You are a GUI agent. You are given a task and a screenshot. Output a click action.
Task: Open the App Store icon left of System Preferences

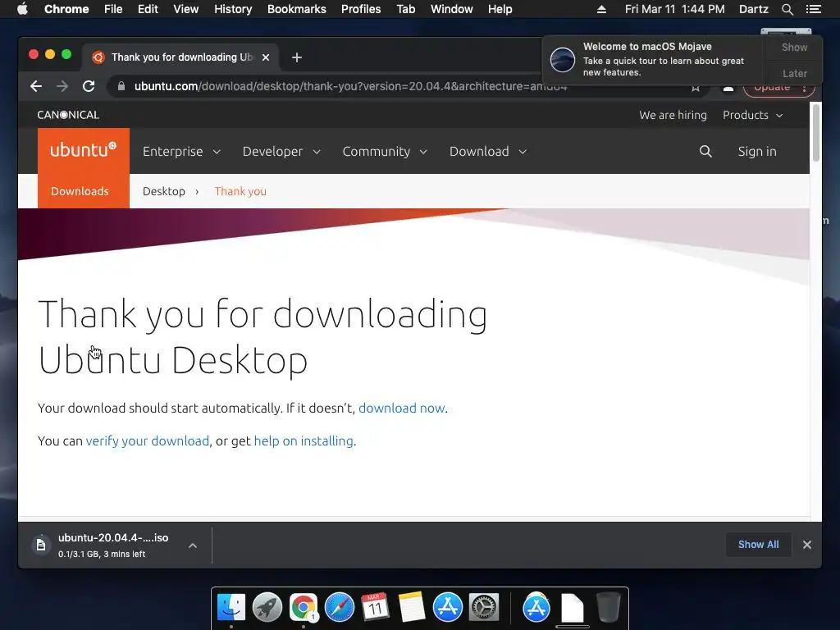447,608
